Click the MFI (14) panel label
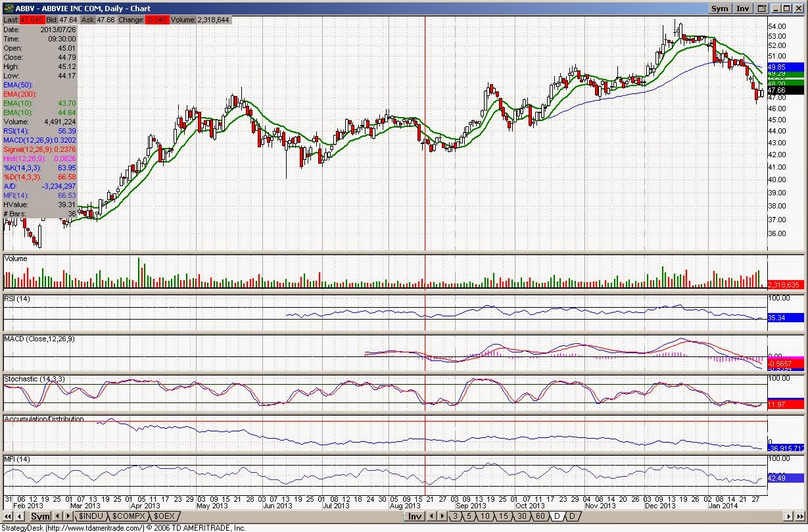808x532 pixels. [x=18, y=458]
